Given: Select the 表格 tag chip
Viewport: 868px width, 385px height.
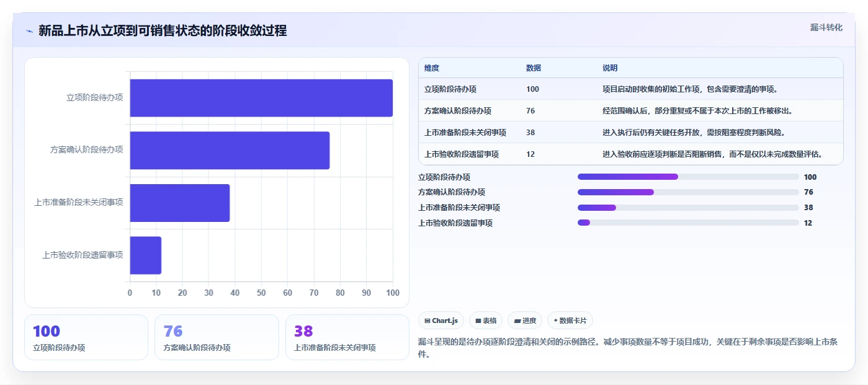Looking at the screenshot, I should [486, 321].
